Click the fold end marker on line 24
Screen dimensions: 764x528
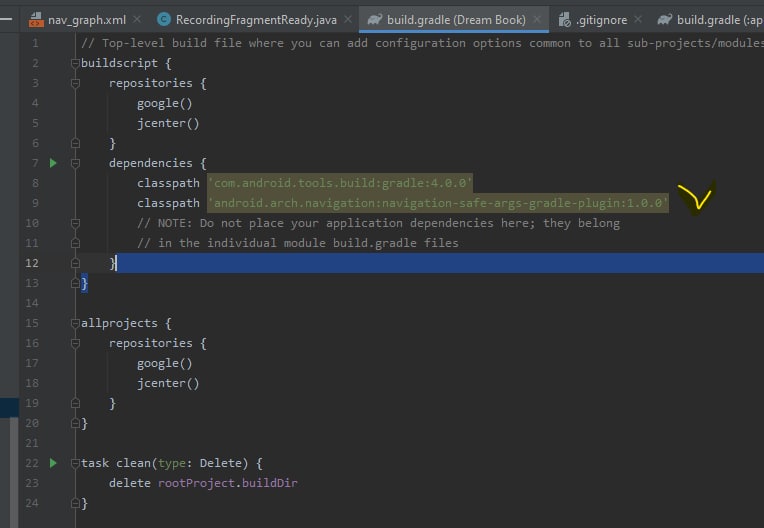75,503
